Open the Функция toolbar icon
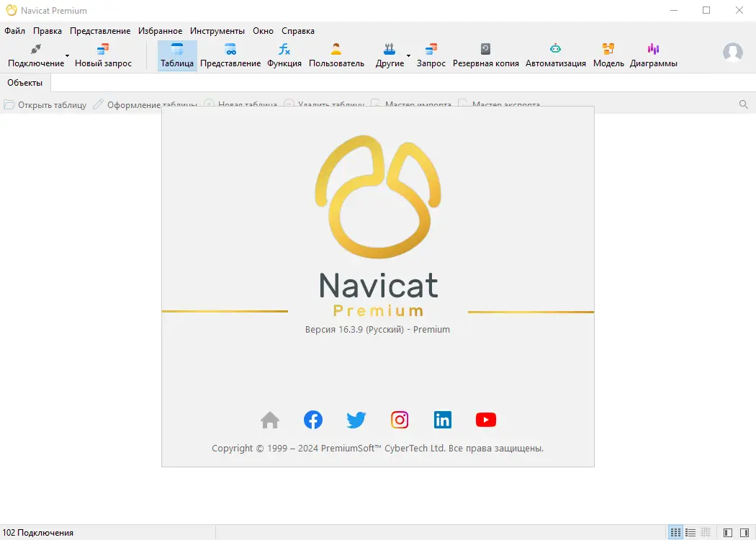 [x=284, y=55]
